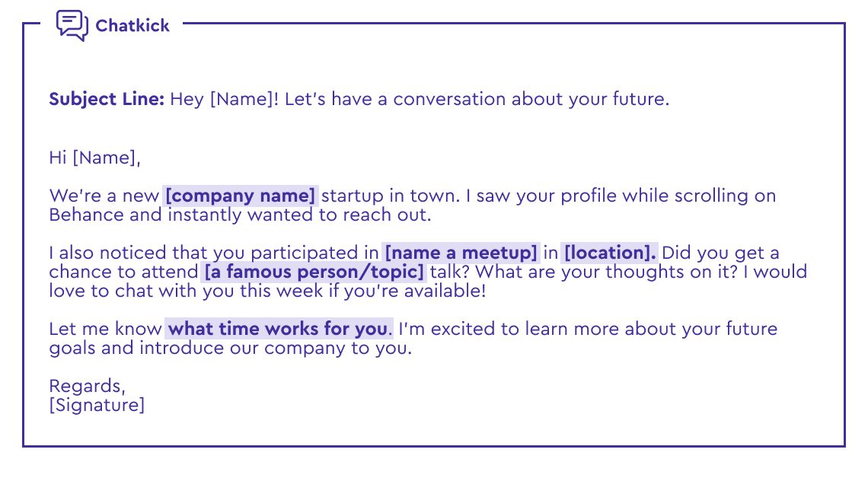Viewport: 868px width, 478px height.
Task: Click the Chatkick brand name text
Action: [132, 25]
